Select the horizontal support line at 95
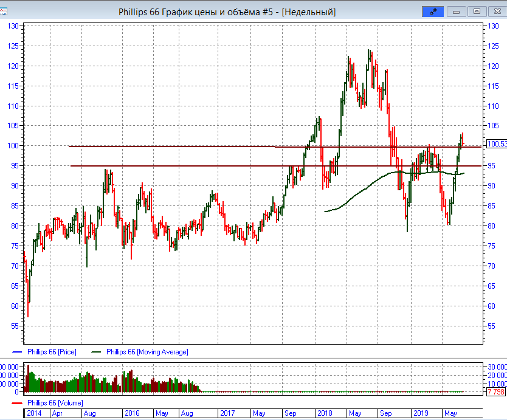Image resolution: width=507 pixels, height=420 pixels. pyautogui.click(x=182, y=166)
